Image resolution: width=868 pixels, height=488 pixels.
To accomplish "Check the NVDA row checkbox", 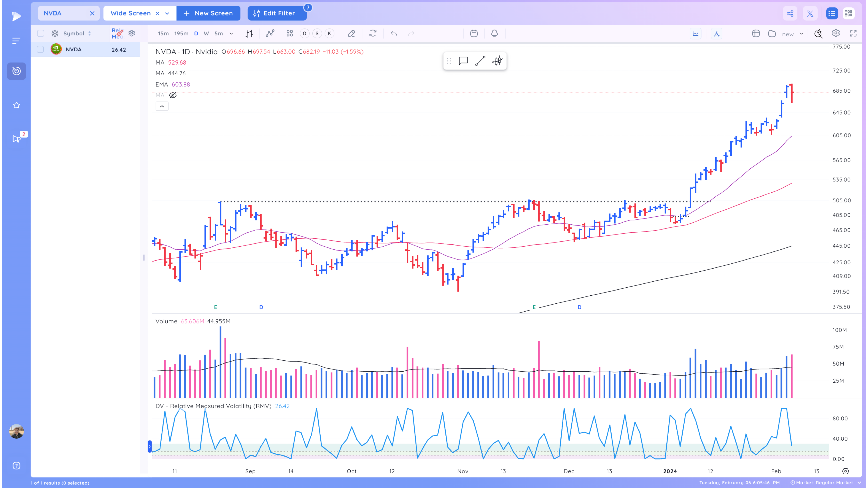I will tap(40, 49).
